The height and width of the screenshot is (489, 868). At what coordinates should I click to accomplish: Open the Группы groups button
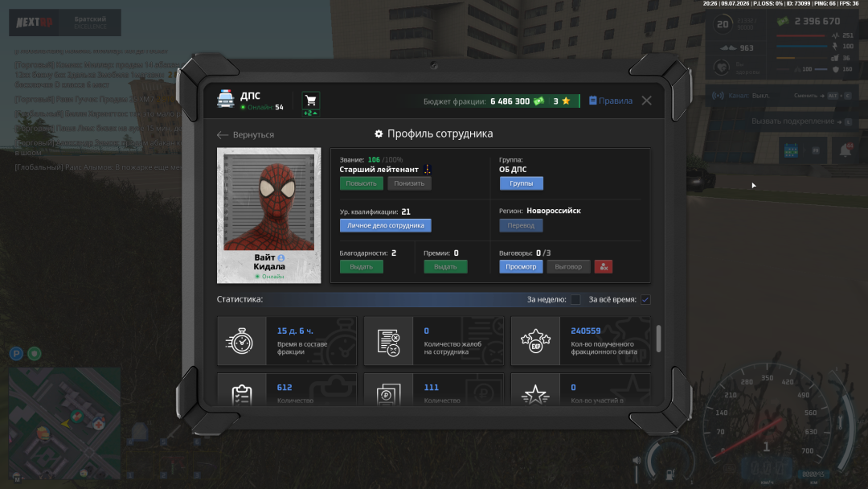point(522,183)
